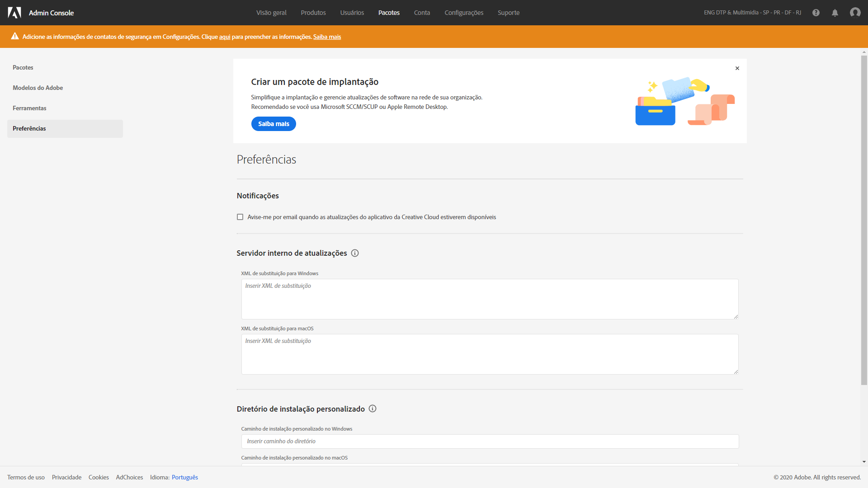
Task: Open the Visão geral tab
Action: pyautogui.click(x=271, y=13)
